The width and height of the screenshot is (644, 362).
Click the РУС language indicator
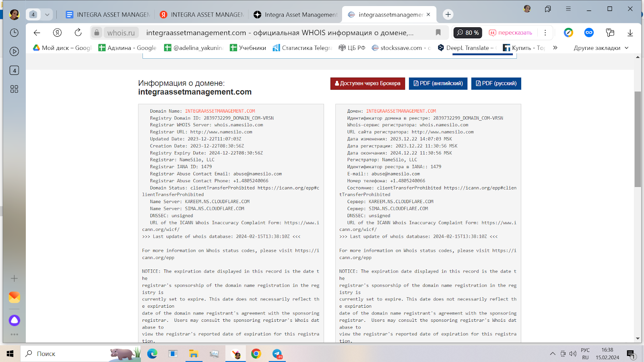pos(585,350)
